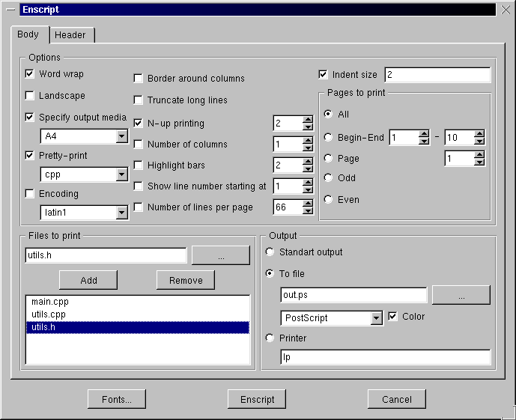Expand the A4 output media dropdown
Screen dimensions: 516x420
click(x=121, y=136)
